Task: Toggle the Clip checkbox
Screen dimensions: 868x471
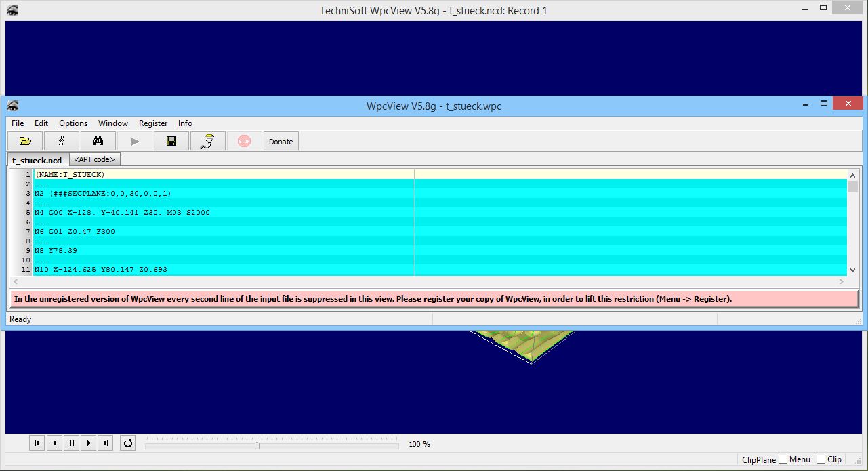Action: point(821,459)
